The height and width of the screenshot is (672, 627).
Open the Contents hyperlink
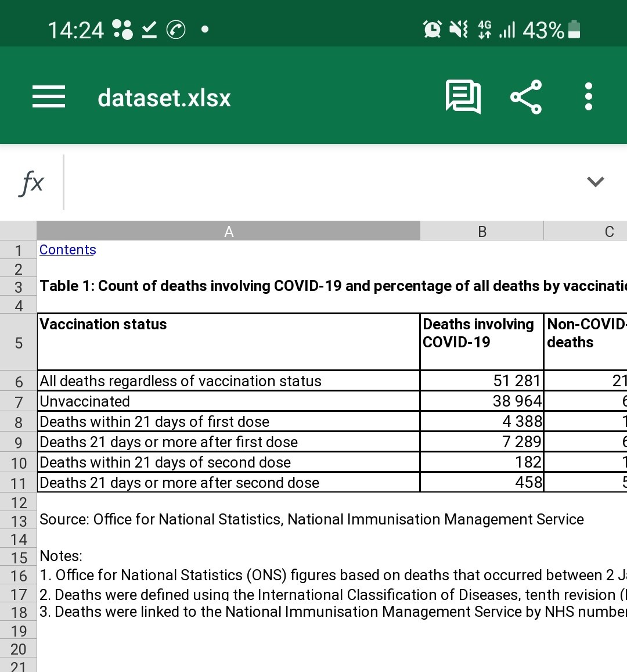(x=68, y=249)
